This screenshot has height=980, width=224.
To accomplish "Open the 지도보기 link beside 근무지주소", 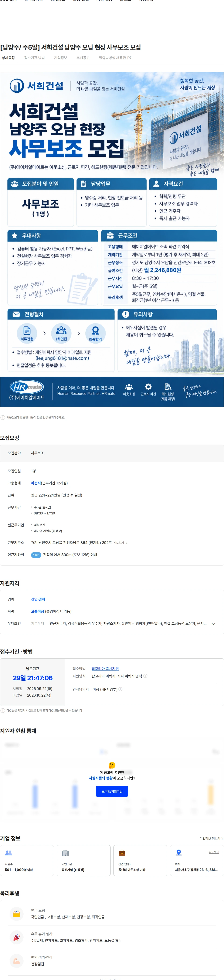I will [119, 542].
